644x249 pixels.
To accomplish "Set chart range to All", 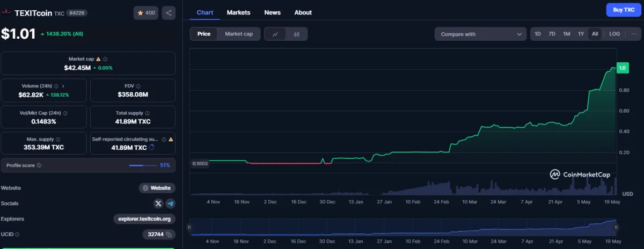I will pos(595,34).
